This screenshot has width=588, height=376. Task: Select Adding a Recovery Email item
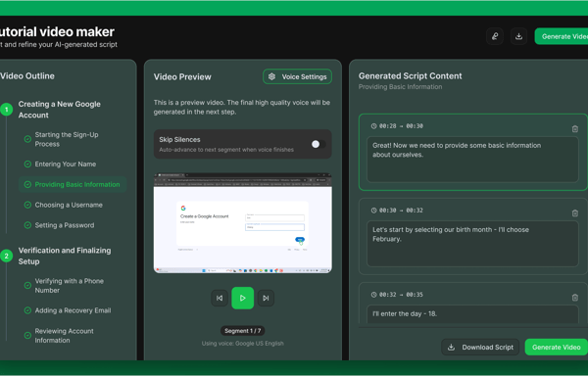(x=73, y=310)
